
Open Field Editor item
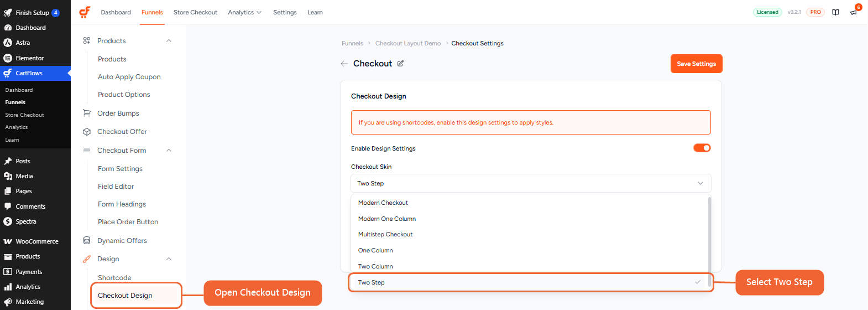pyautogui.click(x=116, y=187)
